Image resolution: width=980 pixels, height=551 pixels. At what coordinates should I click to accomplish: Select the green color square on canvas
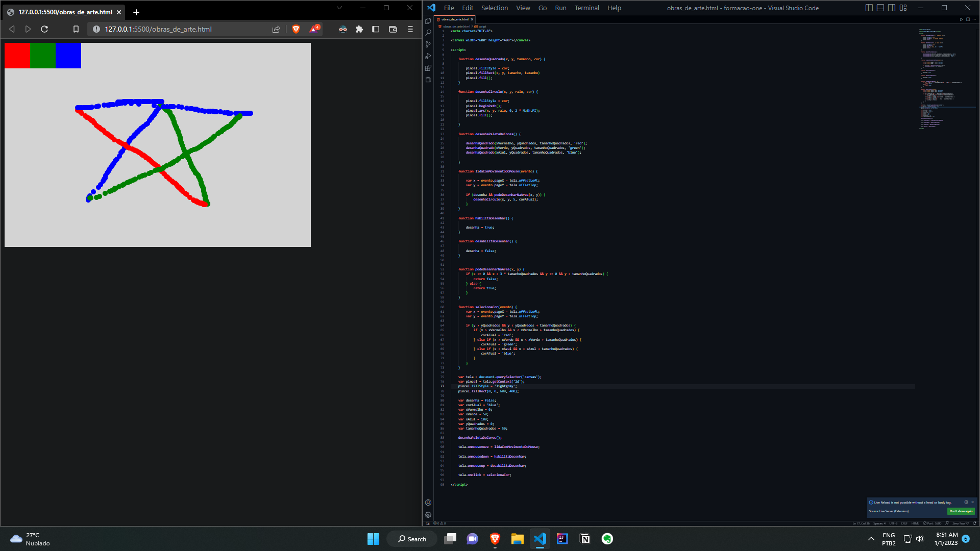pos(43,56)
